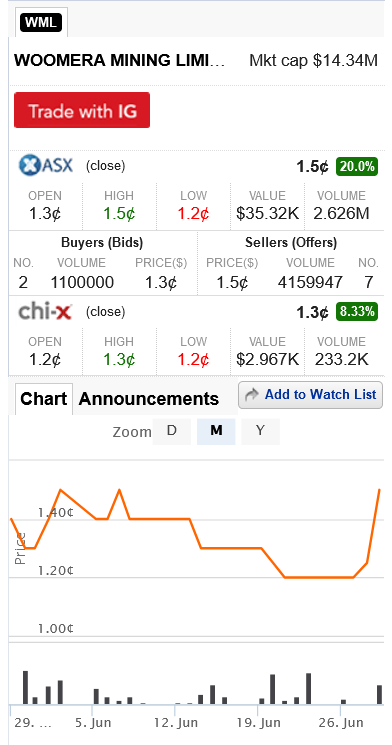This screenshot has height=745, width=392.
Task: Switch to the Chart tab
Action: 43,399
